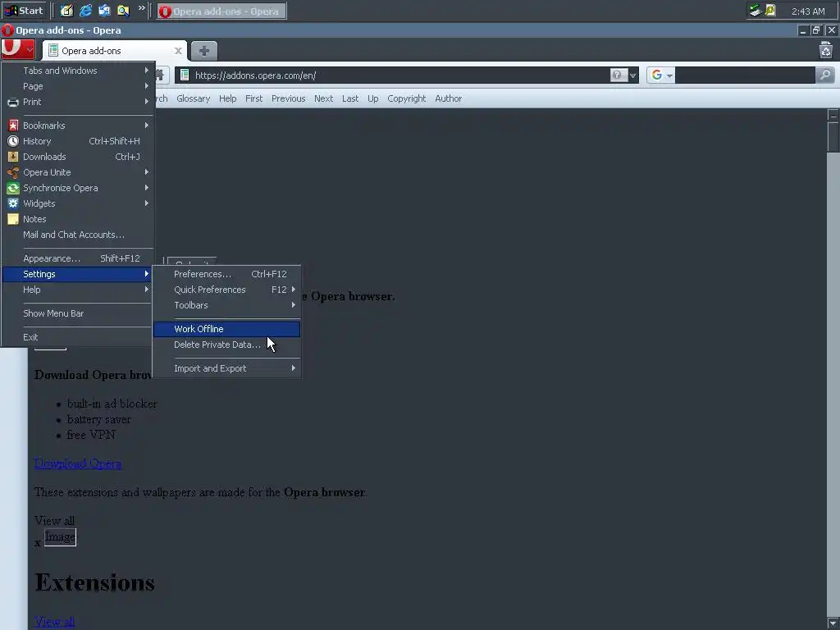Click the Copyright navigation link

tap(407, 98)
